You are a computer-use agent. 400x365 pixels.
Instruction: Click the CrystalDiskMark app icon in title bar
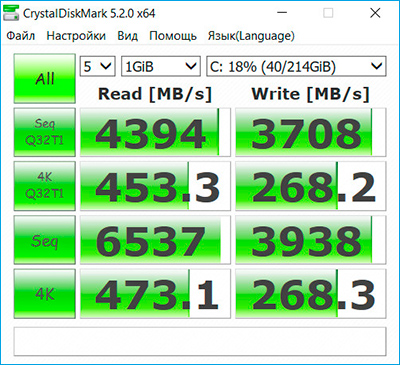pyautogui.click(x=11, y=13)
